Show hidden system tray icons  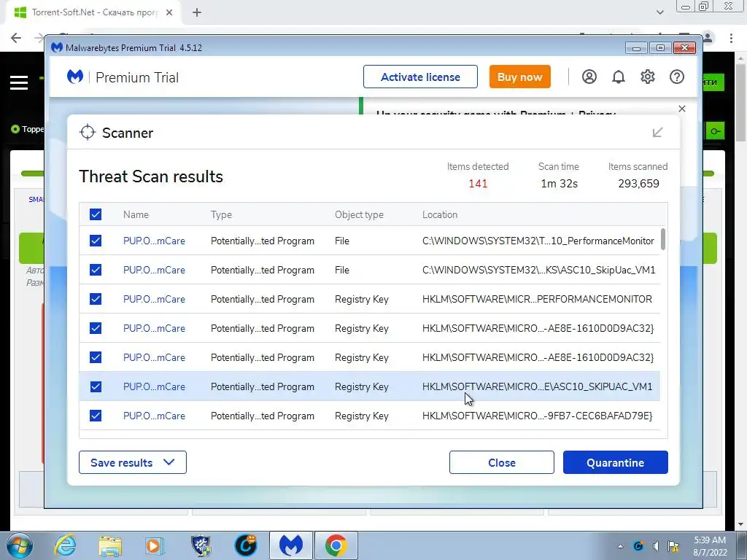[x=620, y=546]
